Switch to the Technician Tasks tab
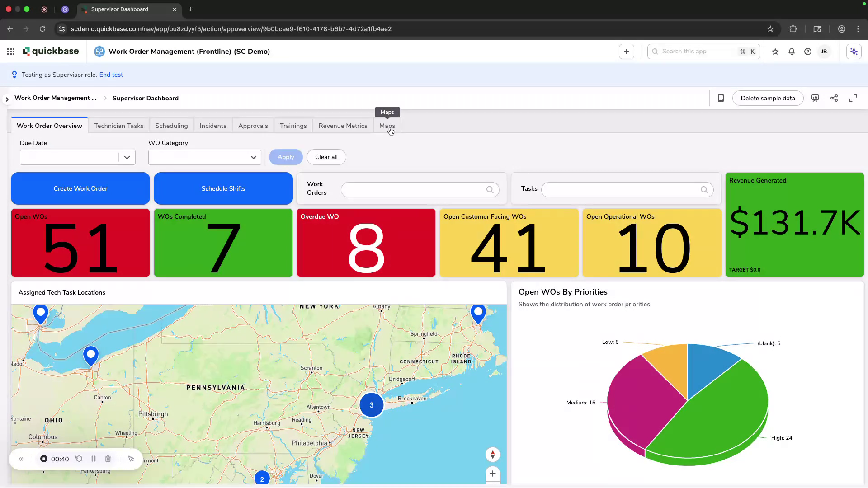The width and height of the screenshot is (868, 488). (118, 126)
